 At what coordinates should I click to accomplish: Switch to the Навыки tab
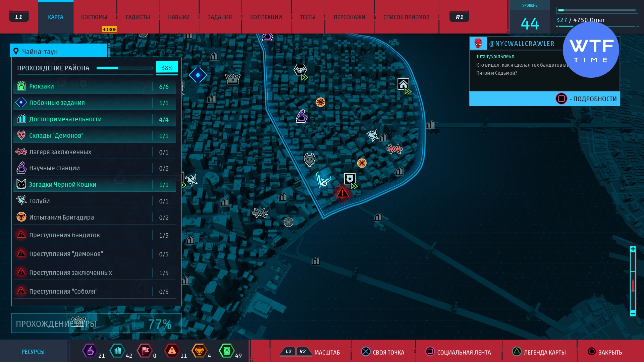pyautogui.click(x=179, y=17)
